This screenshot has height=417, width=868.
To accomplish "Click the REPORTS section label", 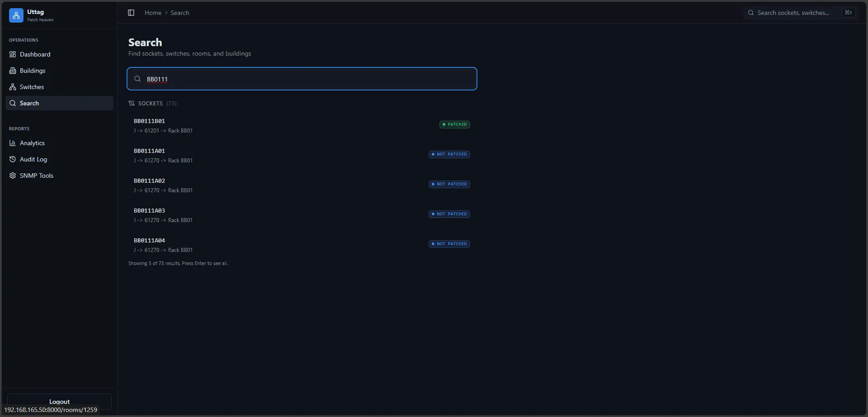I will (19, 128).
